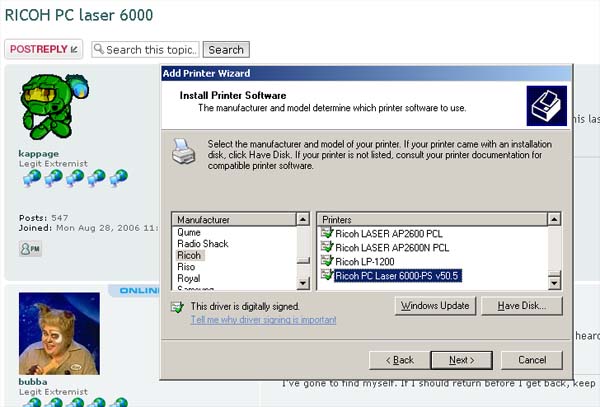Open bubba's avatar picture
Viewport: 600px width, 407px height.
(59, 334)
